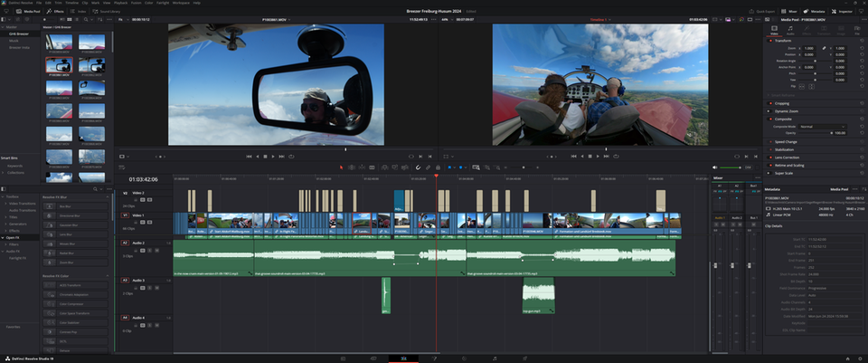The width and height of the screenshot is (868, 363).
Task: Click DIM audio button
Action: (748, 167)
